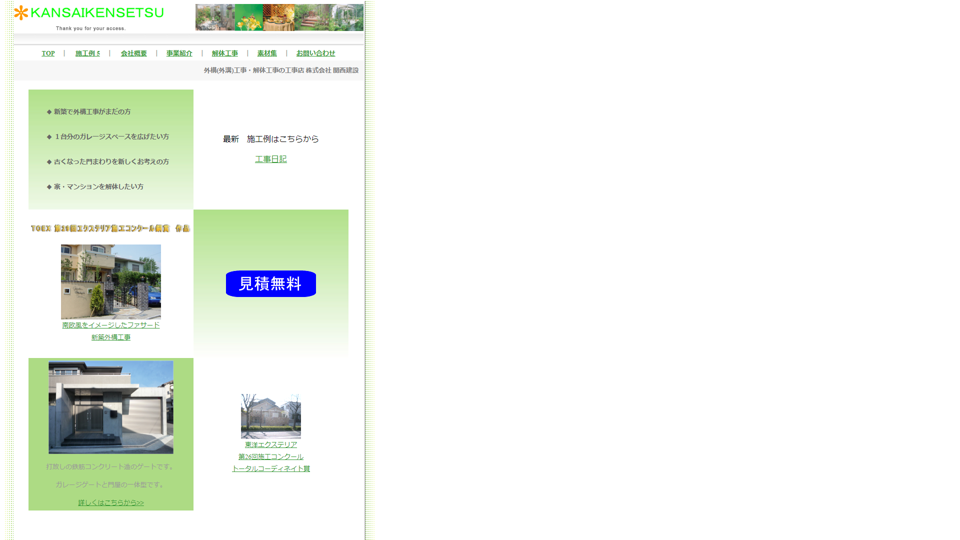Open the TOP navigation link
This screenshot has height=540, width=960.
click(x=48, y=54)
